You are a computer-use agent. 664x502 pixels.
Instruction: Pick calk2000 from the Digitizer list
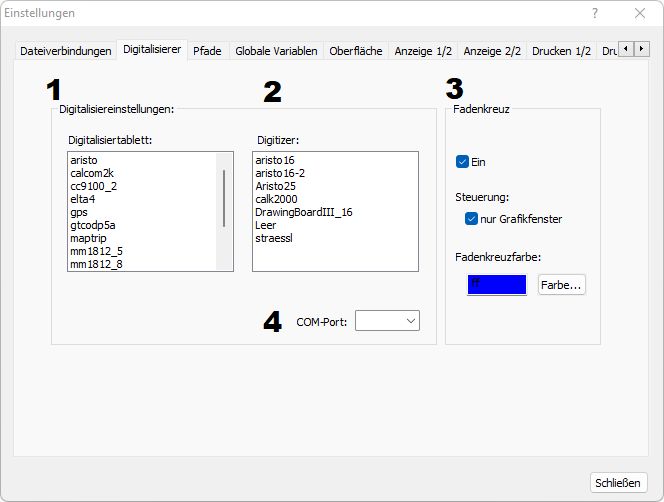(x=276, y=199)
